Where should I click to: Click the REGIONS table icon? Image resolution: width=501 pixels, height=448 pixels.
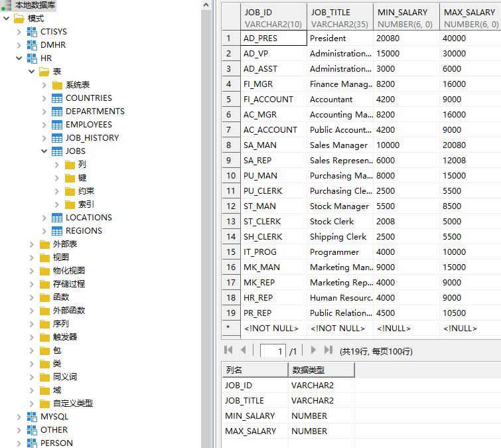point(57,231)
